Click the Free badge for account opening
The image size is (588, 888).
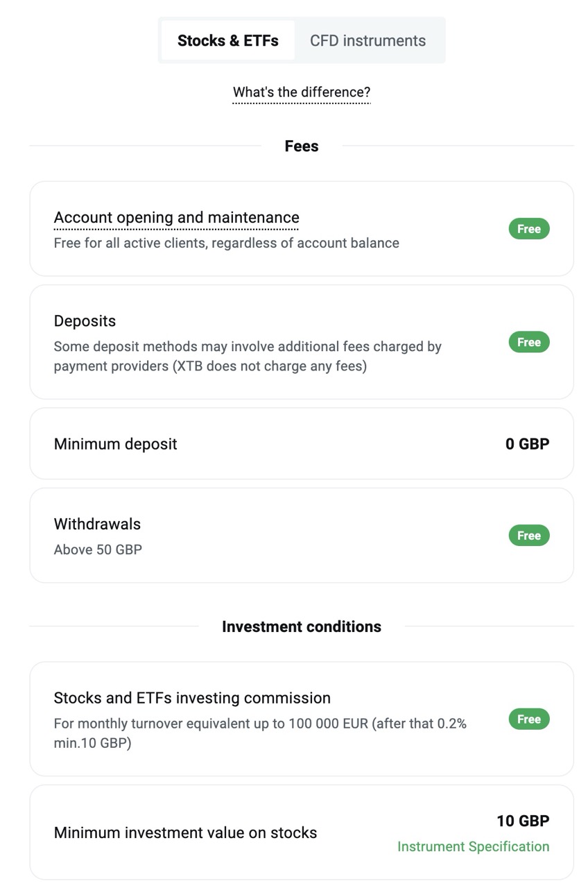529,229
